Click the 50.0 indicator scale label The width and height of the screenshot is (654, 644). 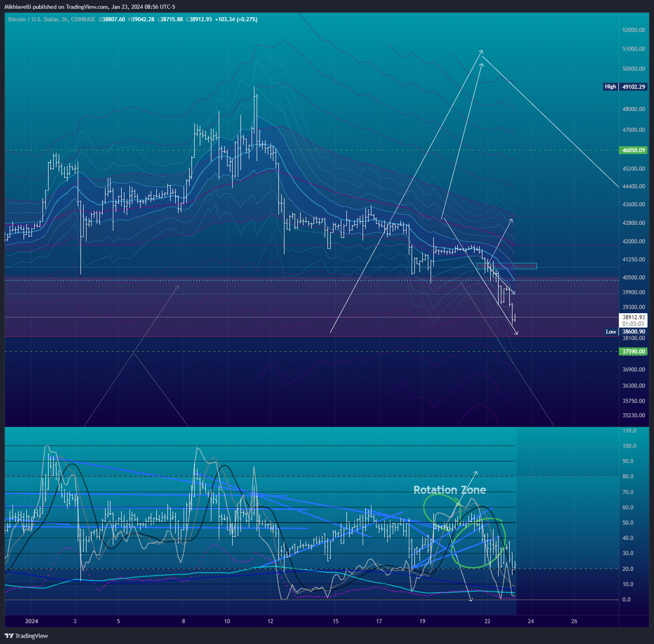[x=628, y=523]
